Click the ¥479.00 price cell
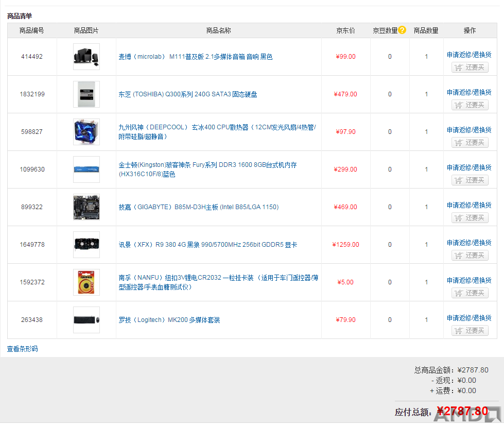The width and height of the screenshot is (504, 425). click(345, 94)
